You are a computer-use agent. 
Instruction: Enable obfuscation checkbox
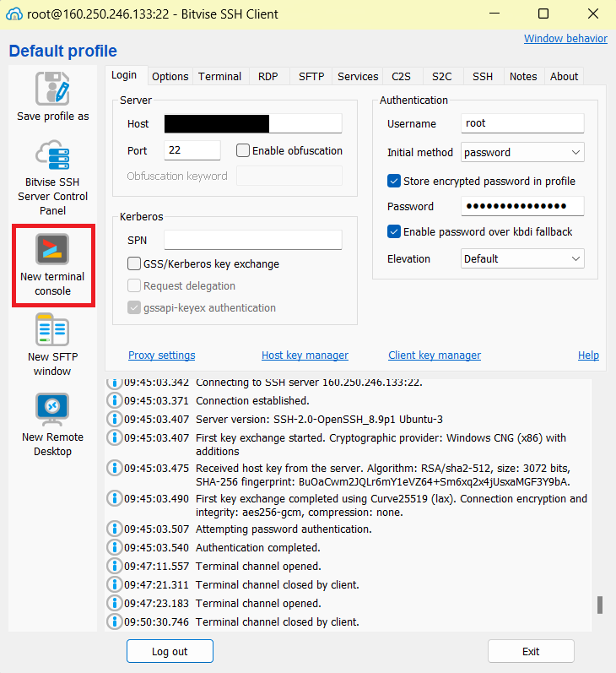[x=243, y=151]
